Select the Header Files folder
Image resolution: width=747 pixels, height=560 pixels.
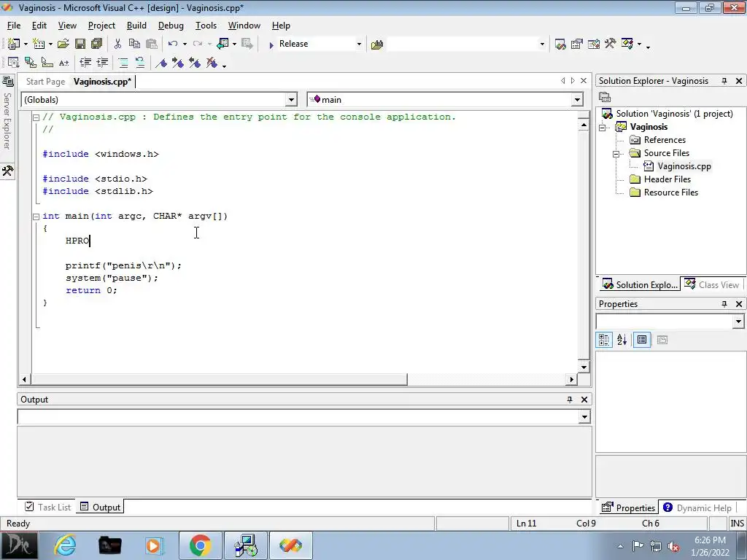(667, 179)
